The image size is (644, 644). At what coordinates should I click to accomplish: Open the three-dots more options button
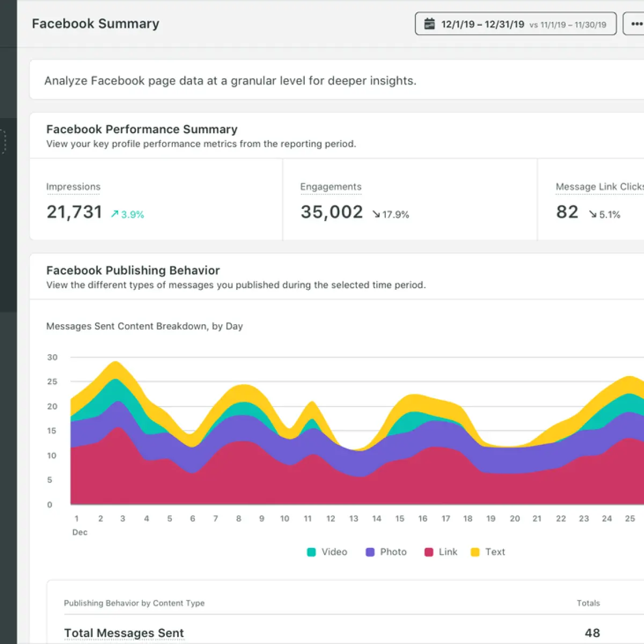click(x=635, y=24)
